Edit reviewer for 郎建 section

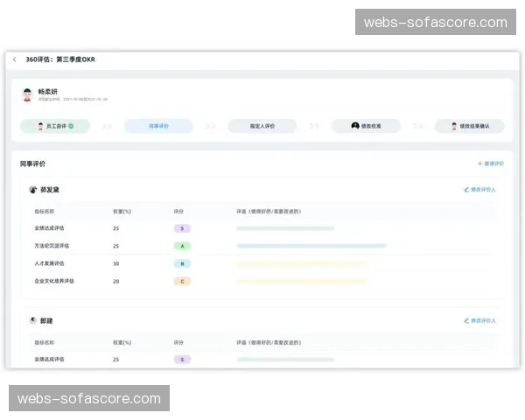(x=479, y=321)
